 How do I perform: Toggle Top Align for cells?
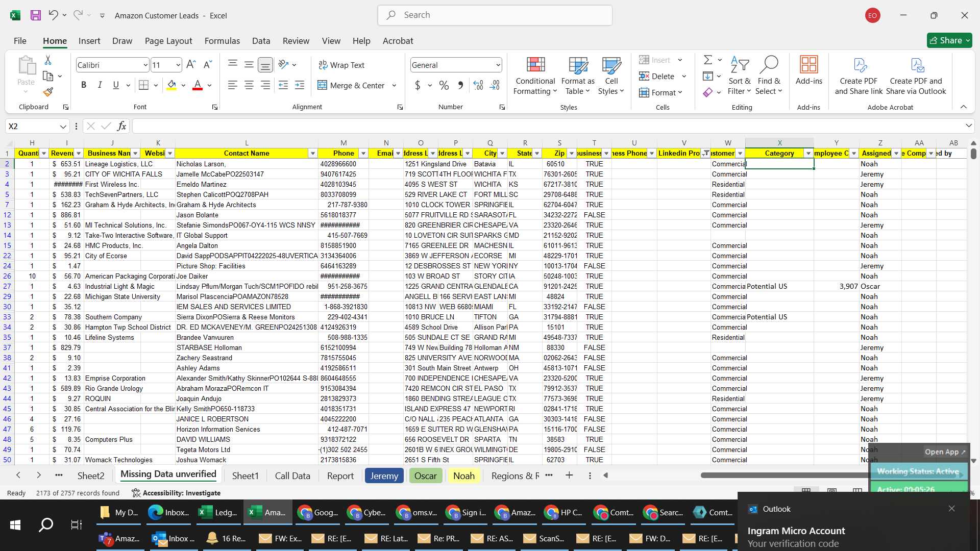coord(233,65)
